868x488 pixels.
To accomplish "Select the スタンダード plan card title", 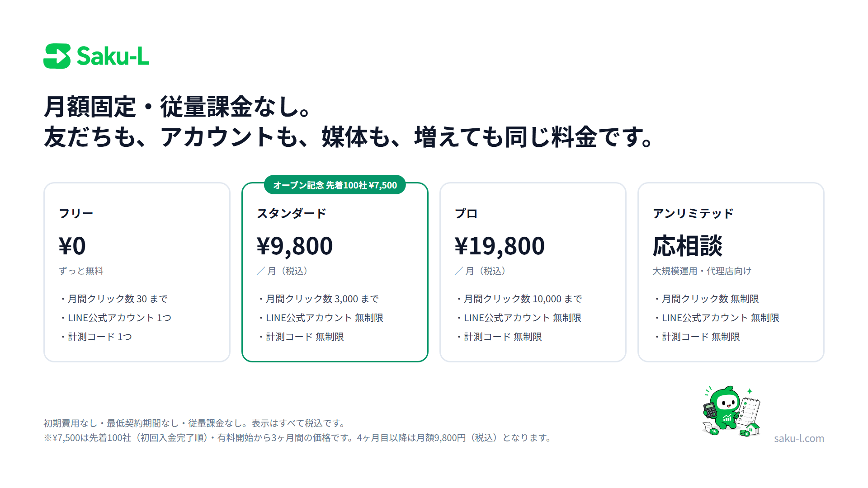I will pos(292,213).
